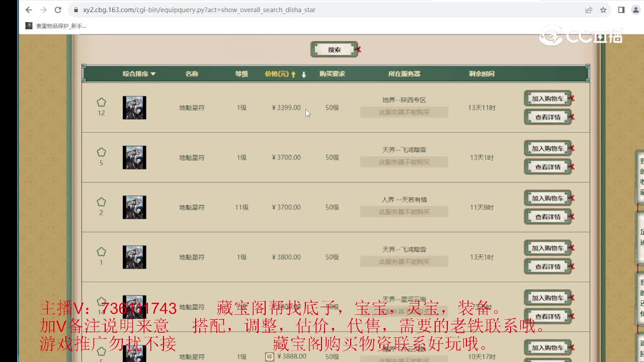Select the server name 人界 --天若有情
The image size is (644, 362).
[404, 200]
